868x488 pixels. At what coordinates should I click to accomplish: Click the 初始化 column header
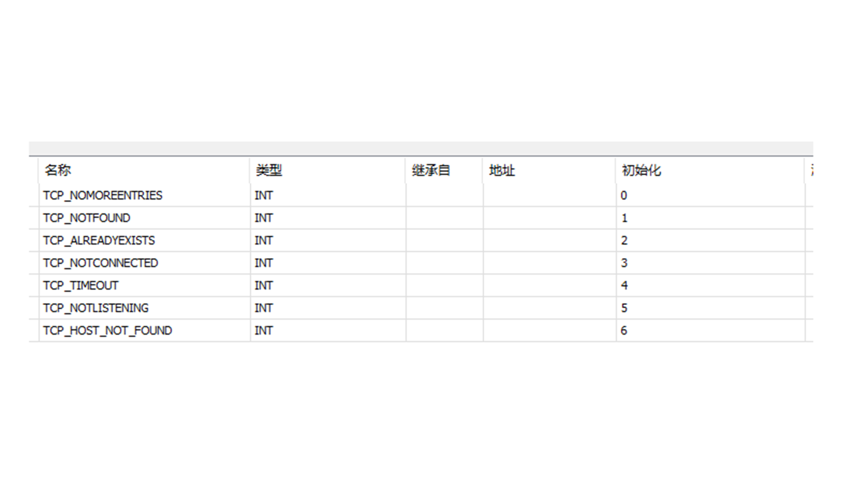(641, 170)
